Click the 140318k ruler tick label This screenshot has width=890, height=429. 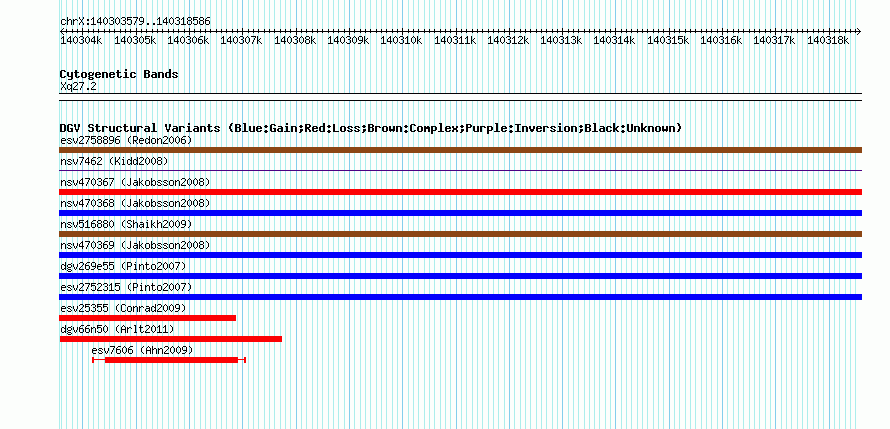828,40
